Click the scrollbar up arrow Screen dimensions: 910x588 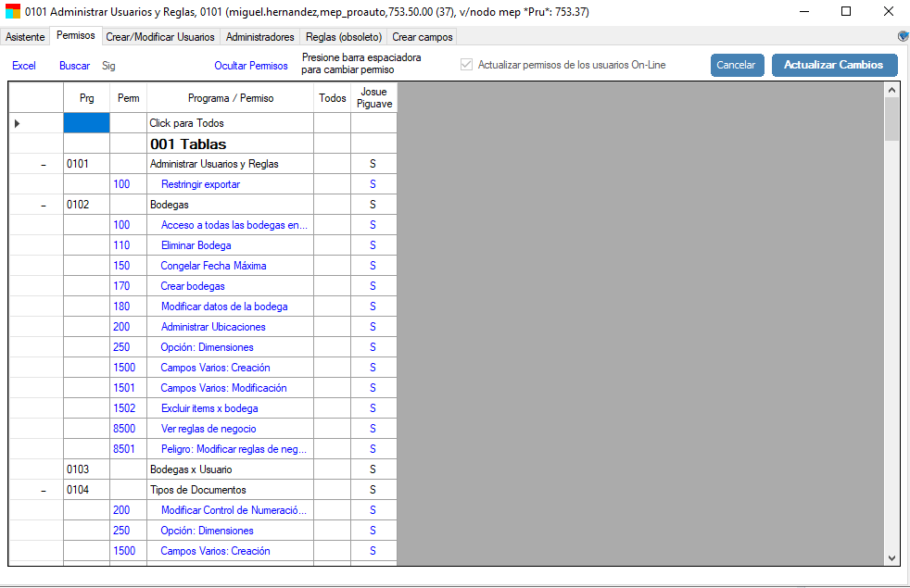tap(892, 90)
